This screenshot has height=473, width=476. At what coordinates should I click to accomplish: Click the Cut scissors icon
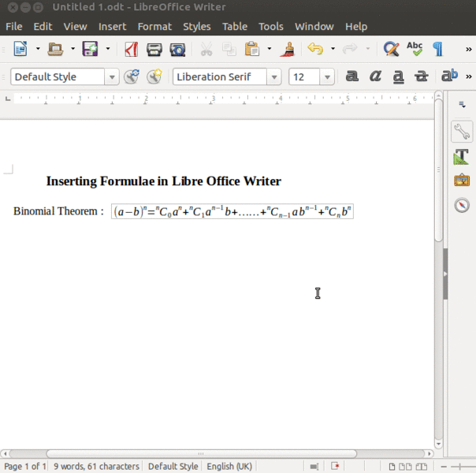pyautogui.click(x=206, y=49)
